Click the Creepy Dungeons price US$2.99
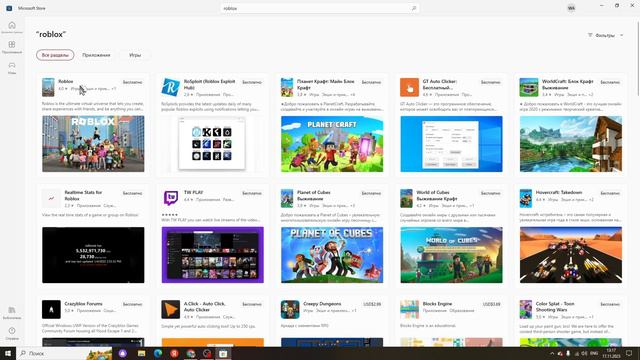 372,304
